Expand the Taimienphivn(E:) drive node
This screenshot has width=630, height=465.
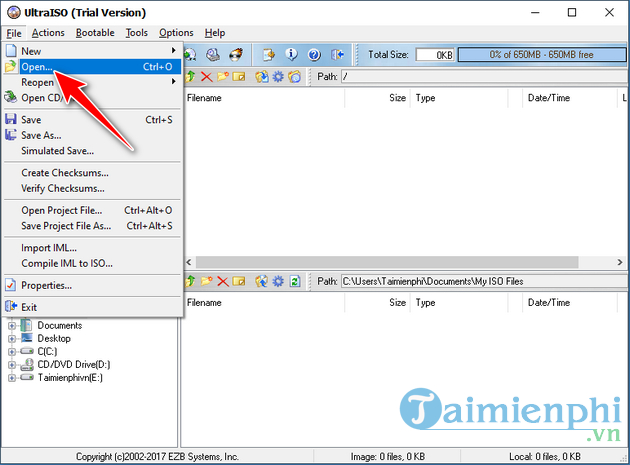tap(13, 378)
